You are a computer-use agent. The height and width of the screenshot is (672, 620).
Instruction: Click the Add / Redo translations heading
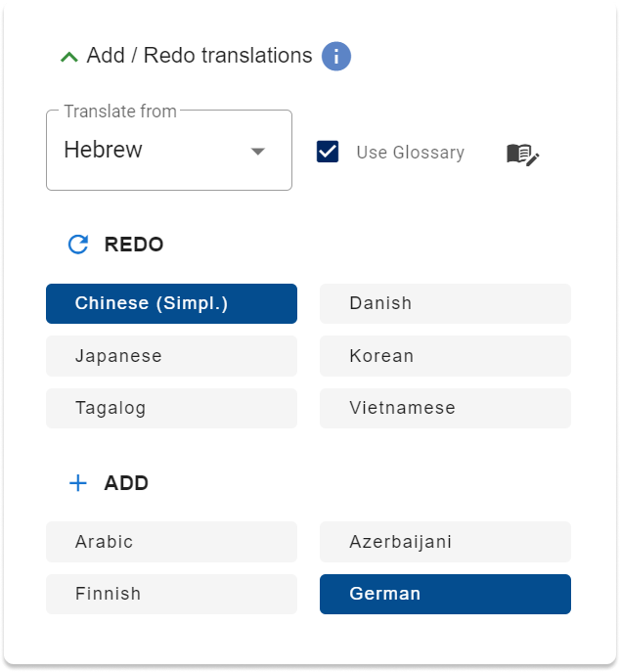pos(199,56)
